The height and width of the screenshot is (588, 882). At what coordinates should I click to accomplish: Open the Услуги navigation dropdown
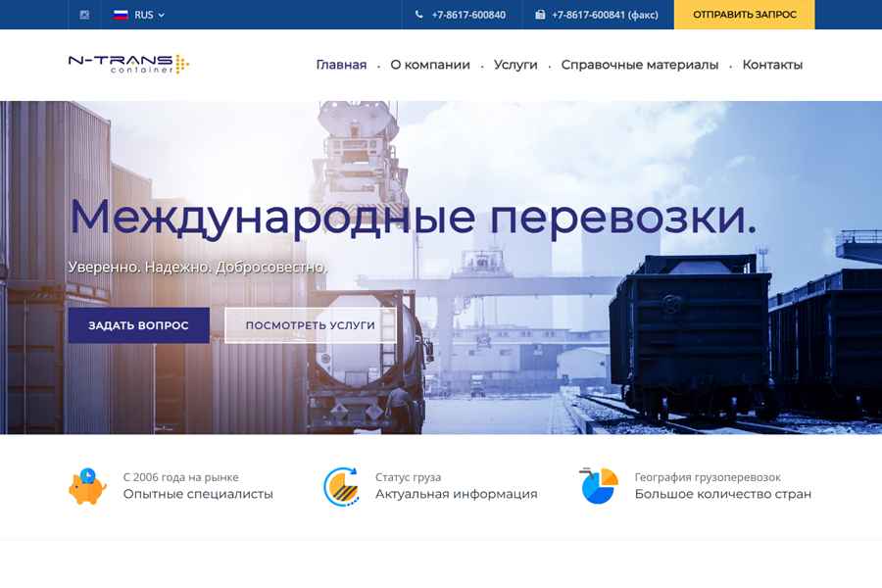514,65
